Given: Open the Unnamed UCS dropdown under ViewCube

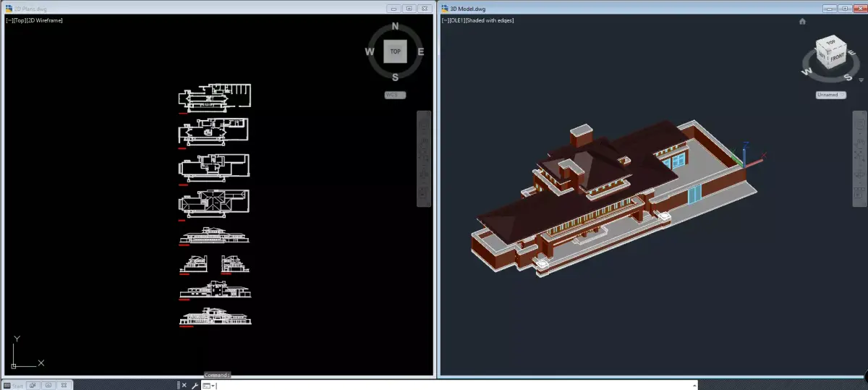Looking at the screenshot, I should 830,95.
